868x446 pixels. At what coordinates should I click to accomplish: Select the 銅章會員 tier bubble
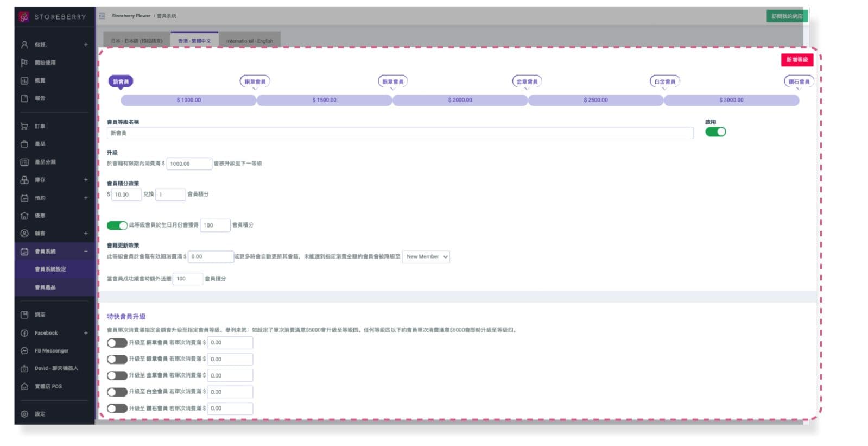255,81
